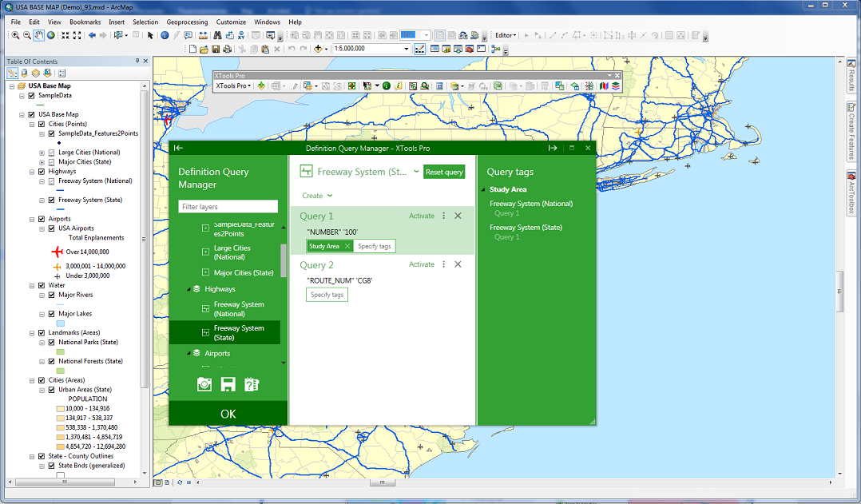
Task: Open Query 1 options three-dot menu
Action: [444, 216]
